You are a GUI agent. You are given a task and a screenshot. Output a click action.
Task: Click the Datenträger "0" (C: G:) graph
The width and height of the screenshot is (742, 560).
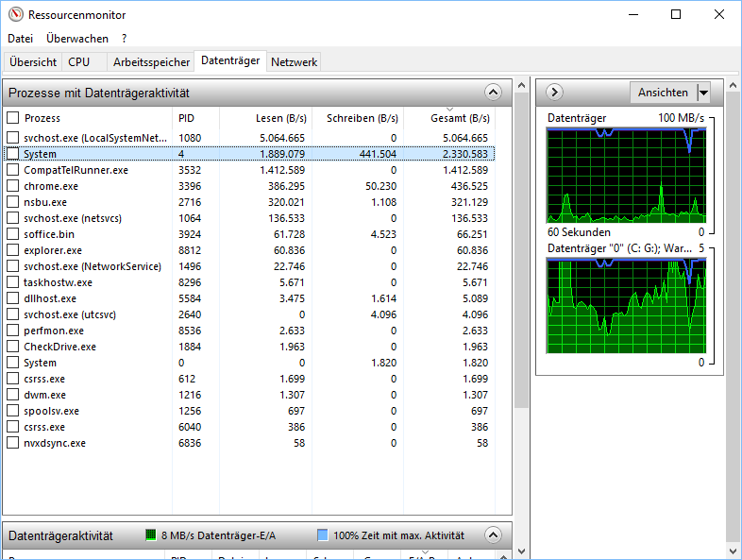pyautogui.click(x=626, y=306)
